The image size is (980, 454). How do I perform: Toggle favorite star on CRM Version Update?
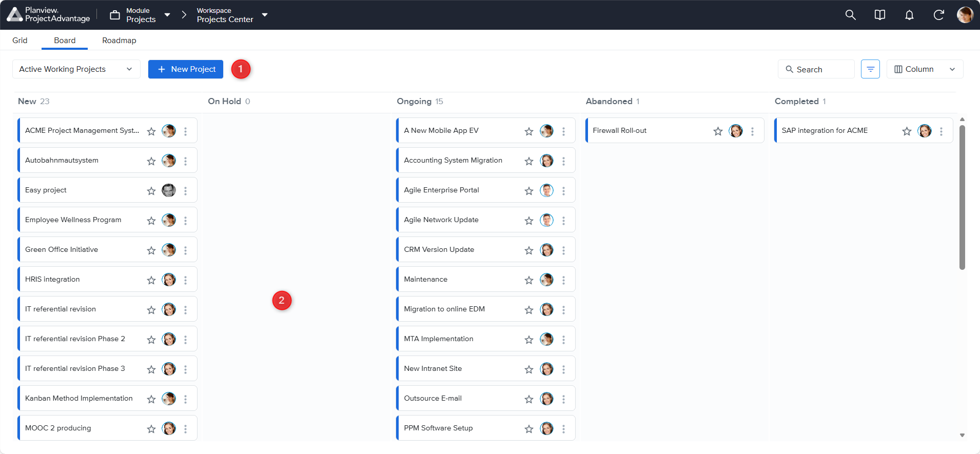pyautogui.click(x=529, y=250)
